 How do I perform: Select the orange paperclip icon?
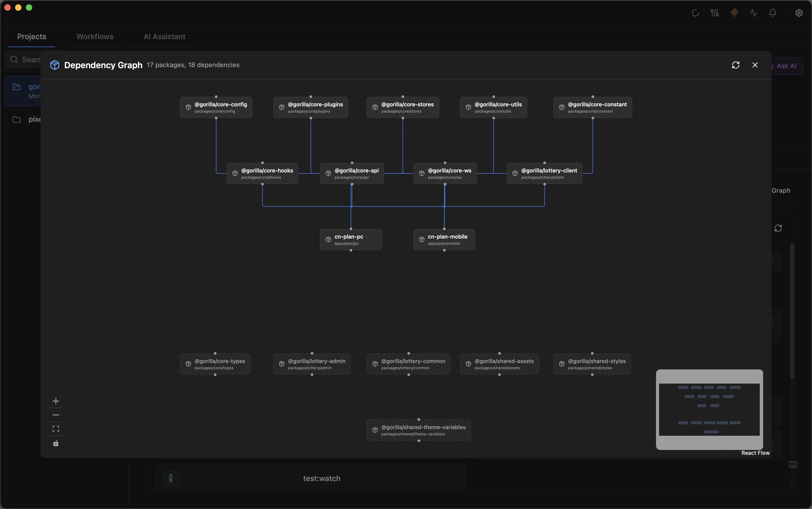[734, 13]
